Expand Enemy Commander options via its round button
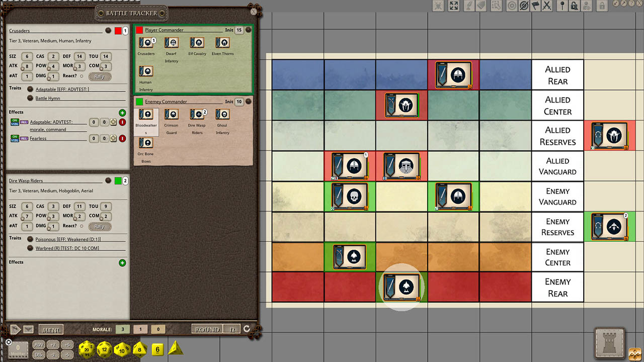The image size is (644, 362). 248,101
